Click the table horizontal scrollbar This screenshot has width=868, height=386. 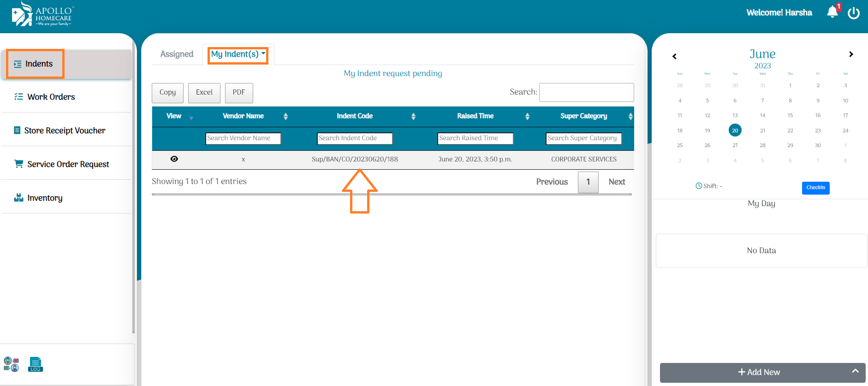click(x=392, y=195)
